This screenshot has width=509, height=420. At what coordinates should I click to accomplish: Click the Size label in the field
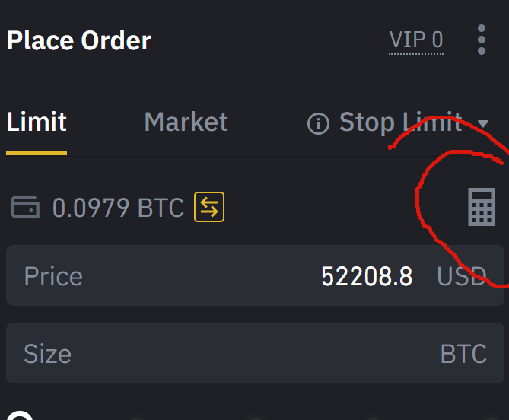[48, 354]
